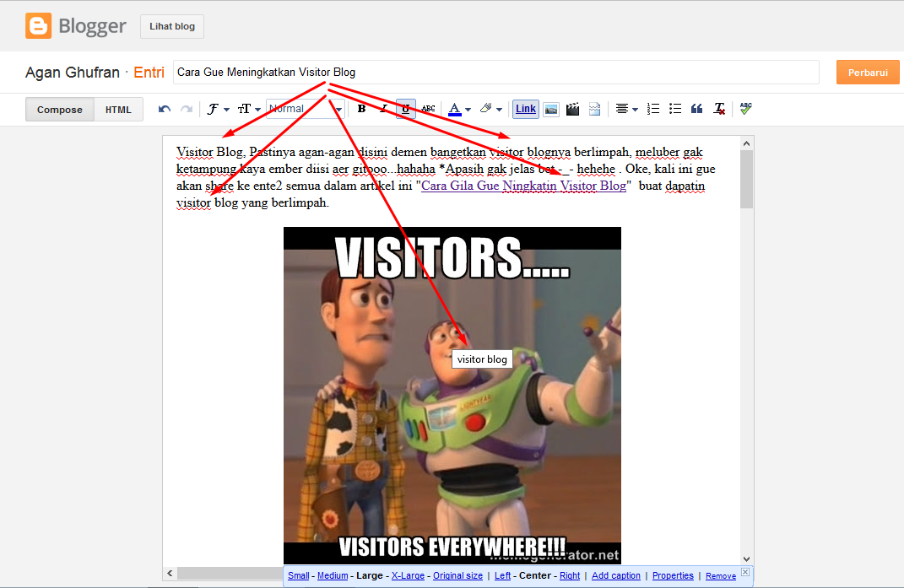Click the Link toolbar button
This screenshot has height=588, width=904.
click(526, 108)
